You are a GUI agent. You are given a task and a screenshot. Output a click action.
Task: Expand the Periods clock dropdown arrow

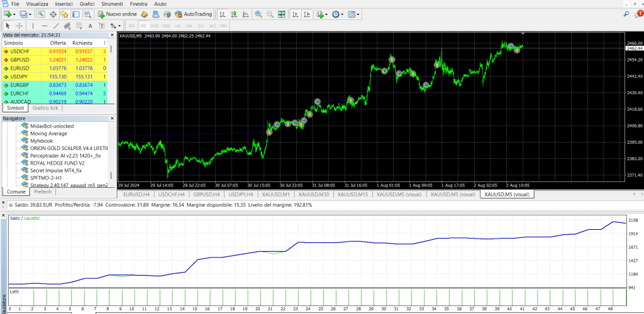pos(343,14)
